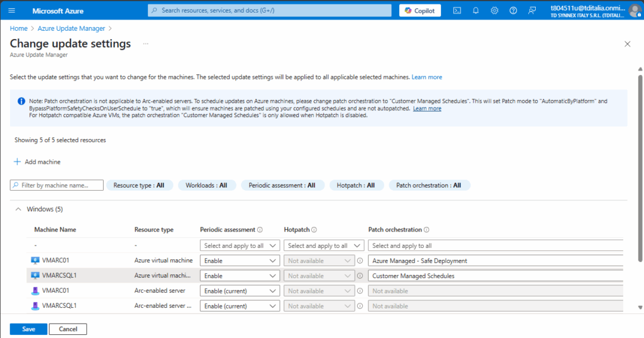Click the Hotpatch column info icon

point(314,230)
